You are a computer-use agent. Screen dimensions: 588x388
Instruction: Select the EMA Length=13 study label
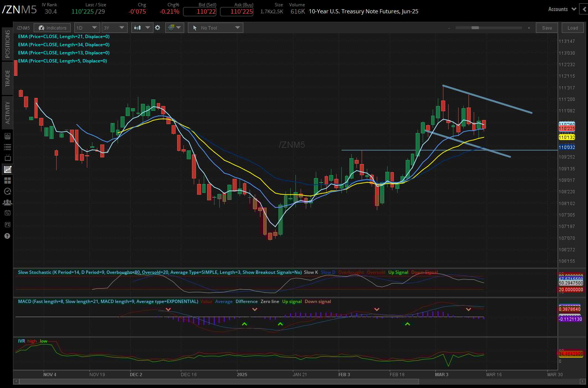coord(64,53)
